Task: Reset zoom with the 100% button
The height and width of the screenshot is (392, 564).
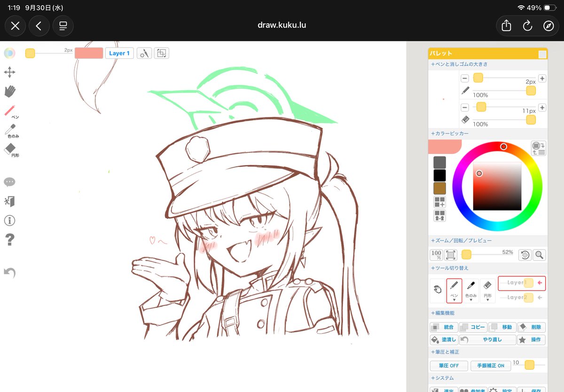Action: click(436, 255)
